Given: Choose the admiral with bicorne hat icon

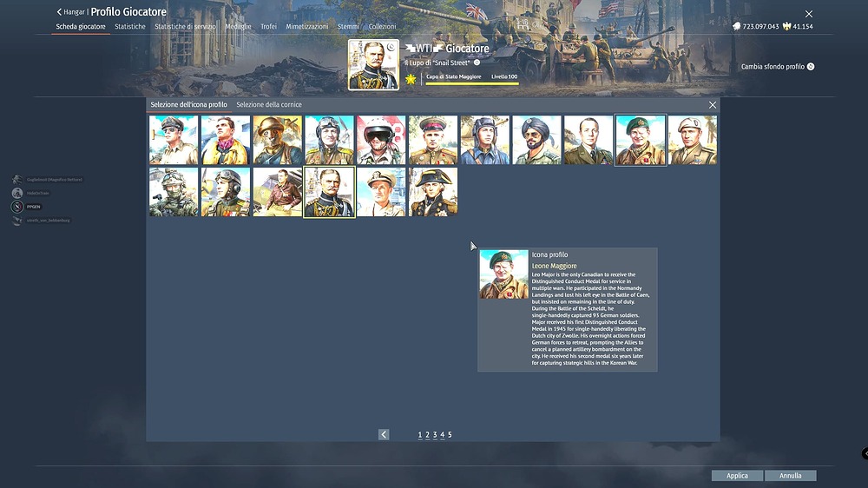Looking at the screenshot, I should point(433,192).
